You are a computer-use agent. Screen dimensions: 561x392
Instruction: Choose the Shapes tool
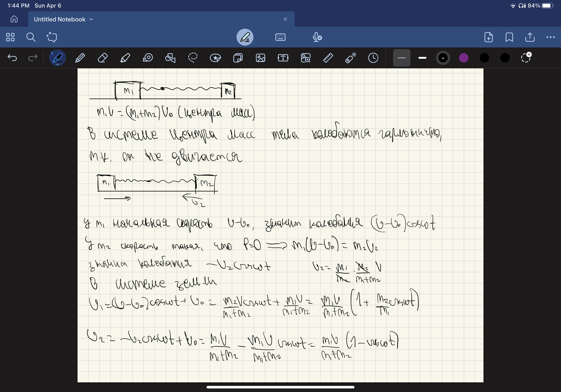point(170,58)
